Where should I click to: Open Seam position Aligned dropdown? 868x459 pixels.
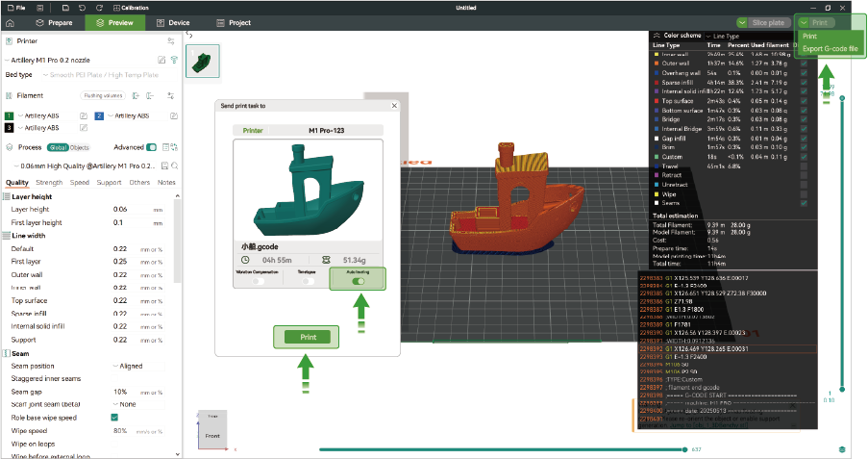click(138, 367)
